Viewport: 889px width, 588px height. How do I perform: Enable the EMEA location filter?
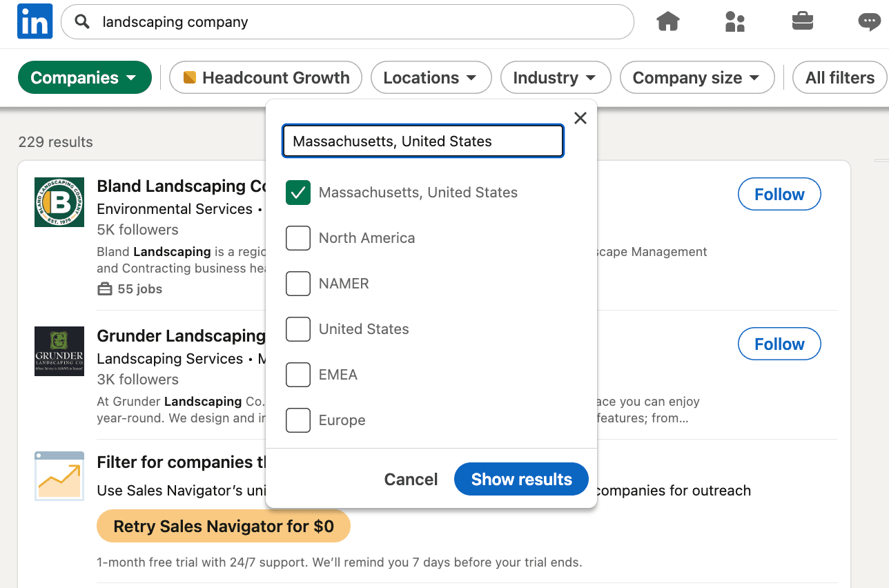click(297, 375)
